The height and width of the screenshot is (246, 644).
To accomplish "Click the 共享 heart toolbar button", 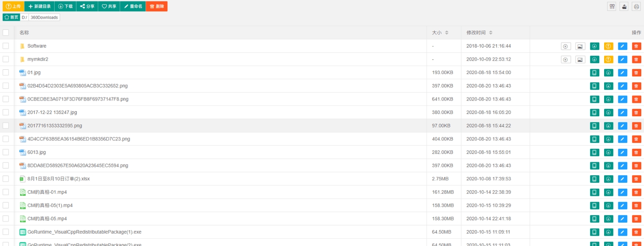I will 109,6.
